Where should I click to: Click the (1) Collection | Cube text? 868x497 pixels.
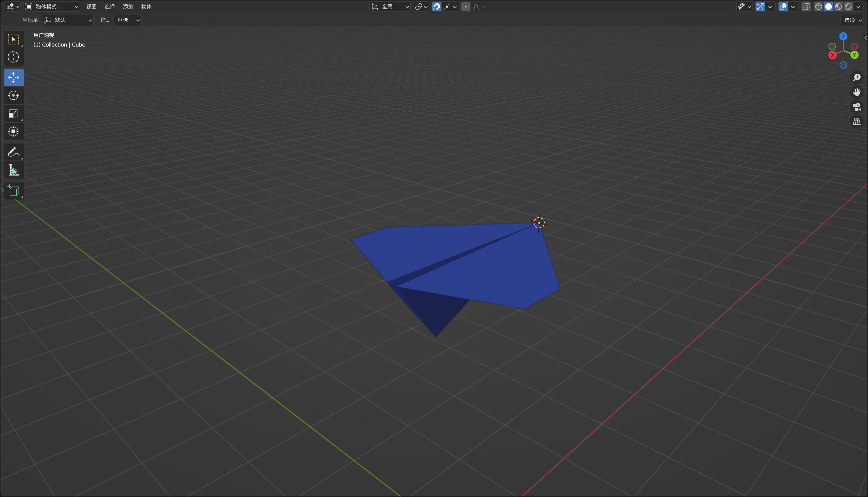click(59, 45)
